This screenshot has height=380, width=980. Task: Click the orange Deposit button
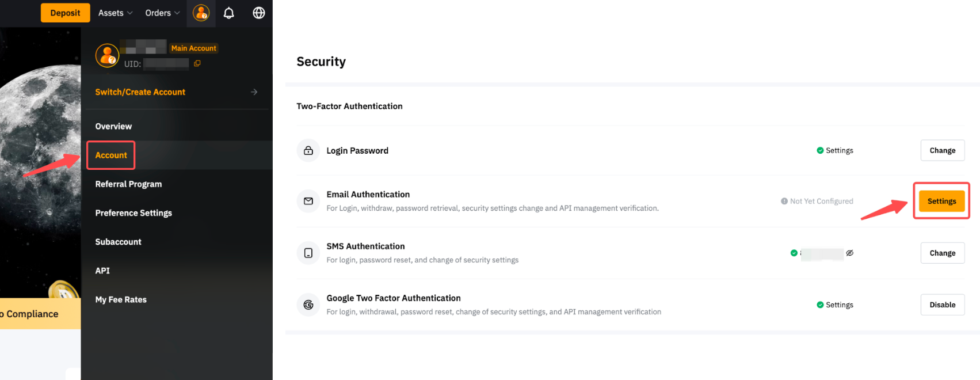[x=65, y=13]
